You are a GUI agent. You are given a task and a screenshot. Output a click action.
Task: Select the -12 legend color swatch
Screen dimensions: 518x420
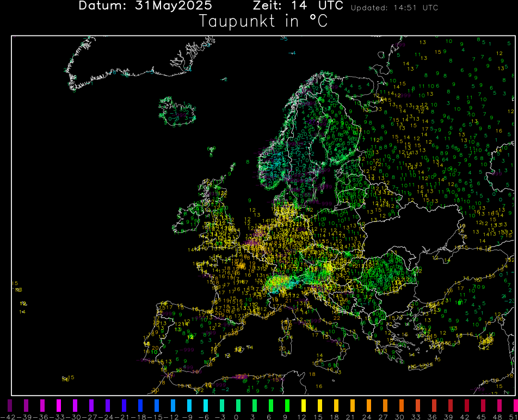pyautogui.click(x=173, y=405)
